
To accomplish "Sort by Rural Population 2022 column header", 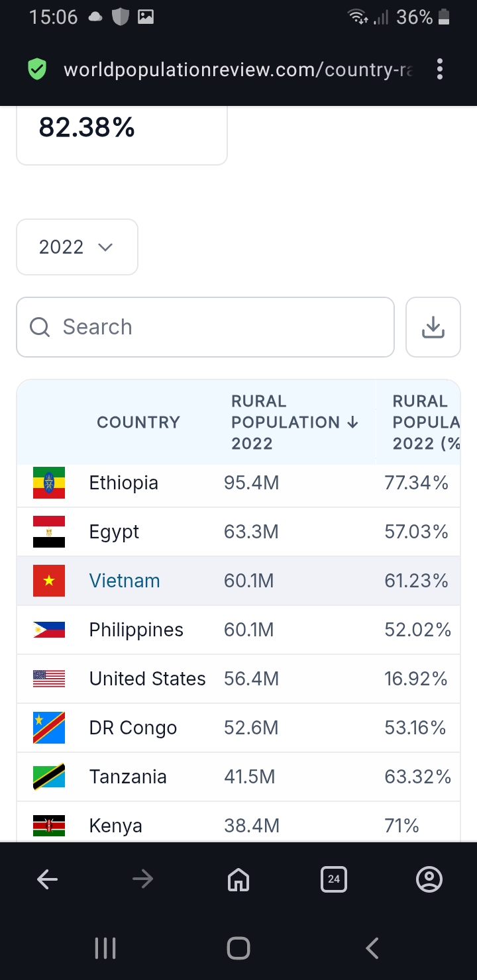I will (x=295, y=422).
